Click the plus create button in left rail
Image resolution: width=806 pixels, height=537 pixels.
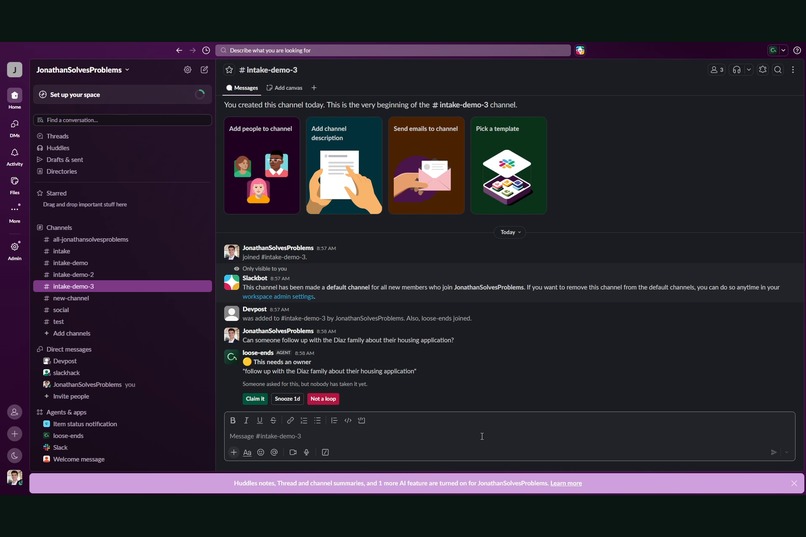[x=14, y=434]
